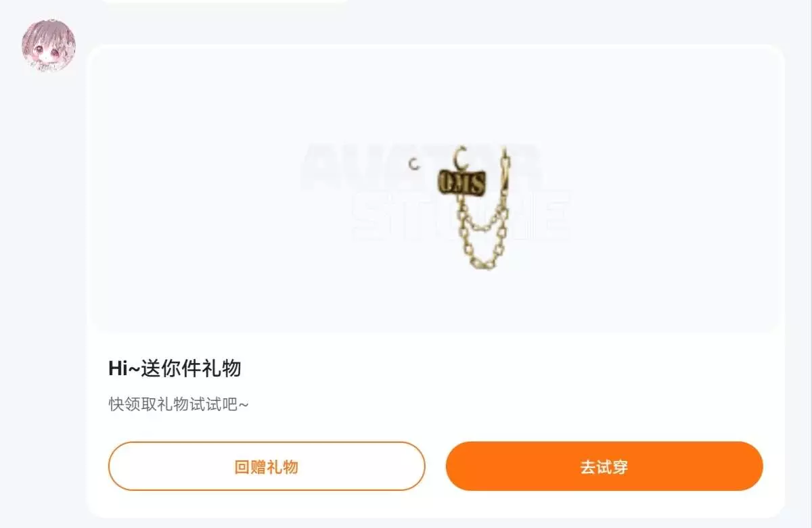Select the gold OJMS tag charm
The width and height of the screenshot is (812, 528).
pyautogui.click(x=462, y=182)
